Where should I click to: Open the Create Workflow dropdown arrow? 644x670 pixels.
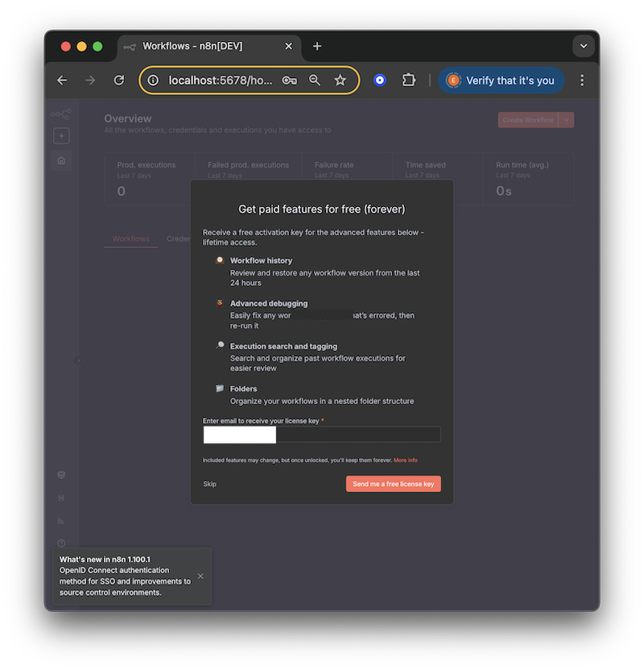click(x=566, y=120)
